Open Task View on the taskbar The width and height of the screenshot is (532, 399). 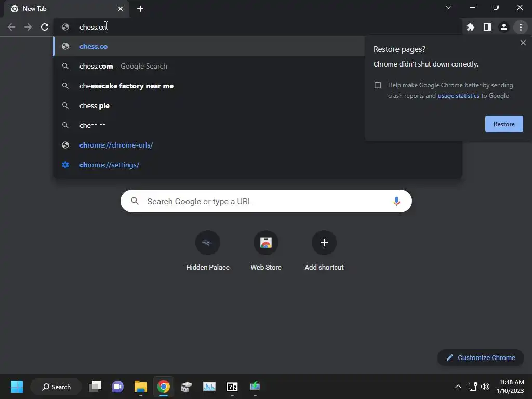[x=95, y=387]
